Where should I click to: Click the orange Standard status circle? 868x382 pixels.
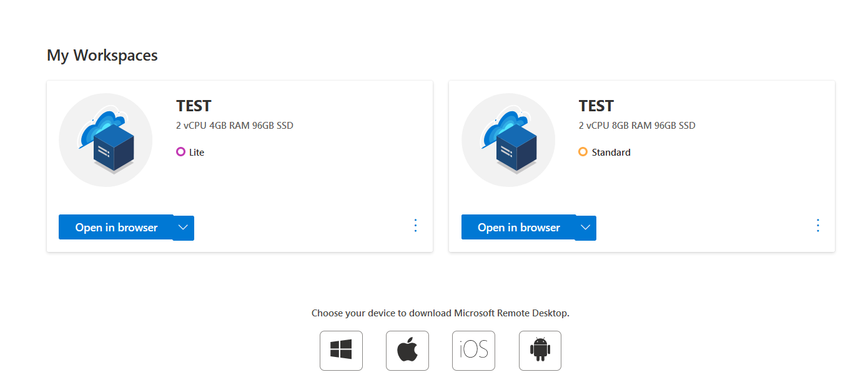pyautogui.click(x=583, y=152)
